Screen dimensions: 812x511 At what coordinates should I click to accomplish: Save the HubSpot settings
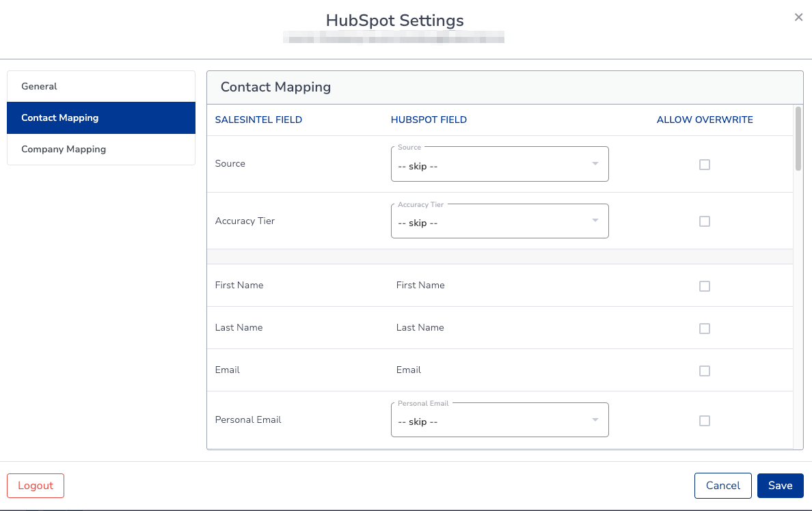click(781, 486)
